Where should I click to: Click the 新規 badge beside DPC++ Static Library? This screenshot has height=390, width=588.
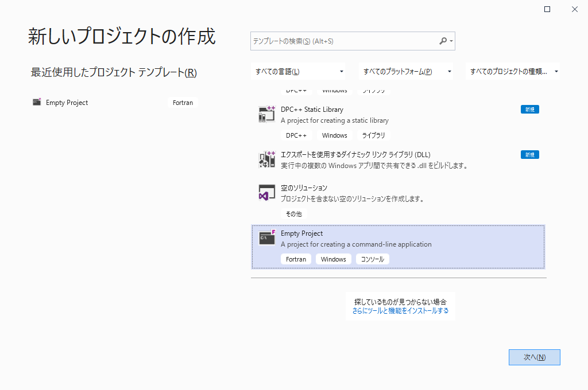coord(529,109)
